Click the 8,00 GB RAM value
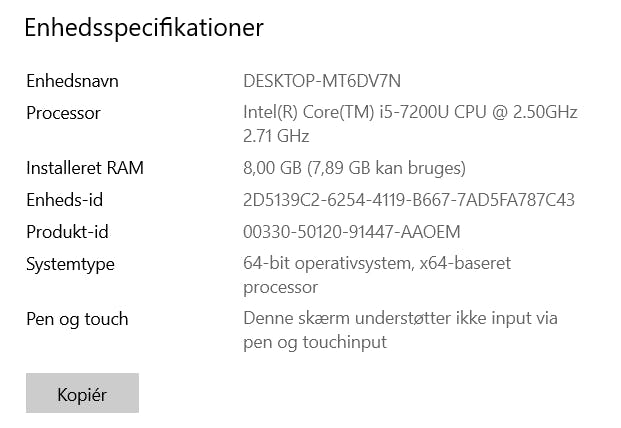The image size is (621, 428). 274,168
